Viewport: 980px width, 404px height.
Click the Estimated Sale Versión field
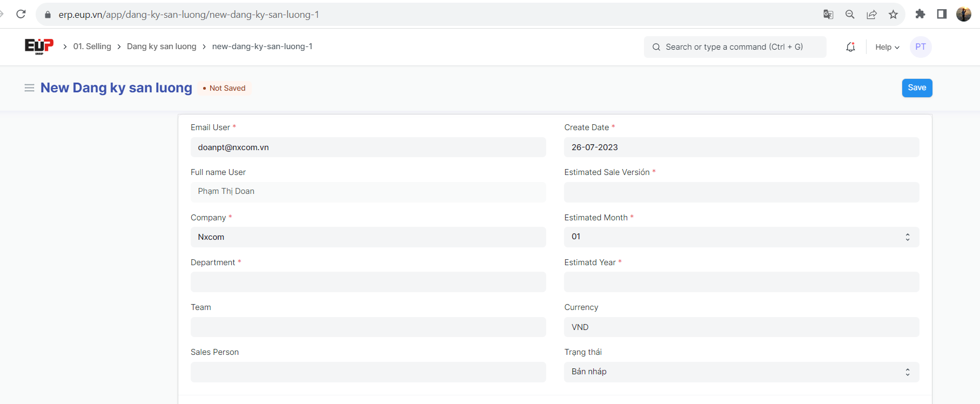(741, 192)
